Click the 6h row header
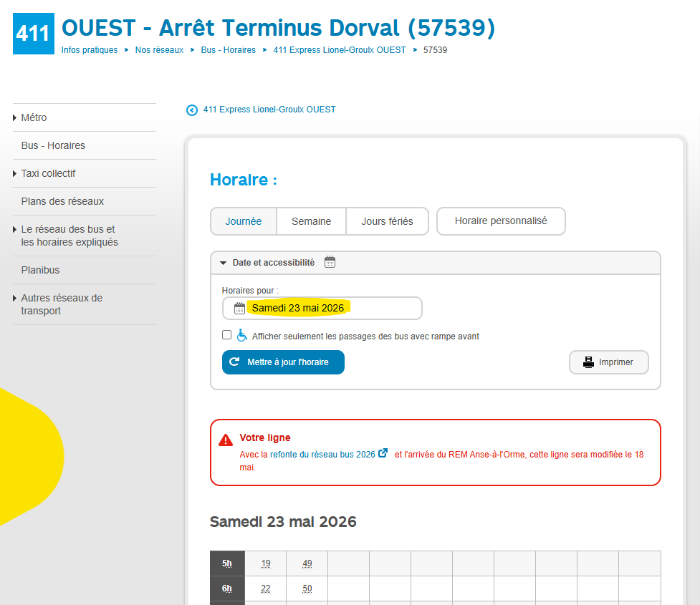Screen dimensions: 700x605 coord(227,589)
